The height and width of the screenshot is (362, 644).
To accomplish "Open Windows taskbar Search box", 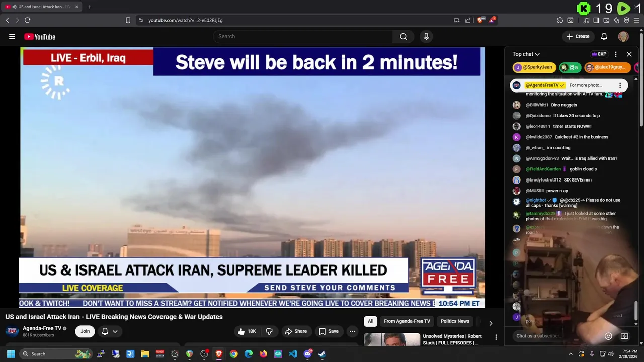I will coord(57,354).
